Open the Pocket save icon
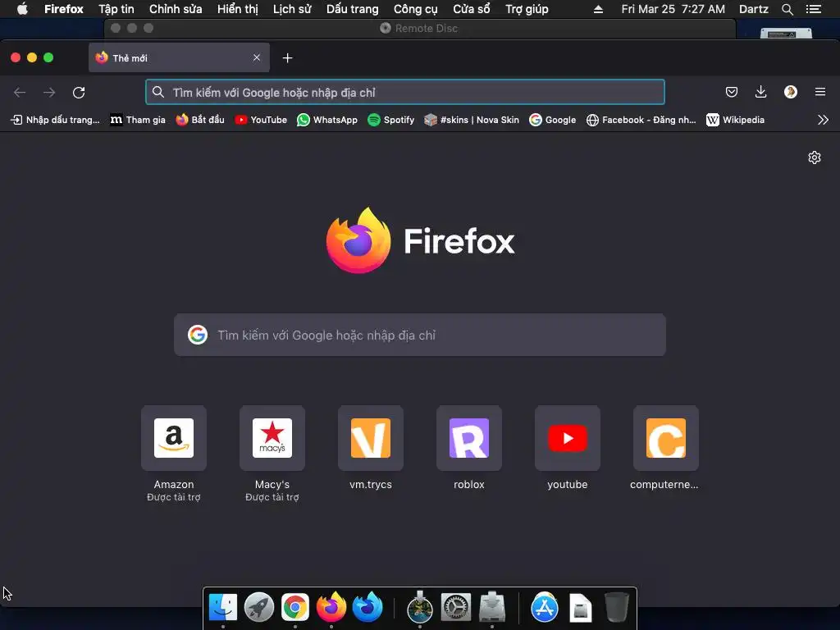840x630 pixels. click(731, 92)
